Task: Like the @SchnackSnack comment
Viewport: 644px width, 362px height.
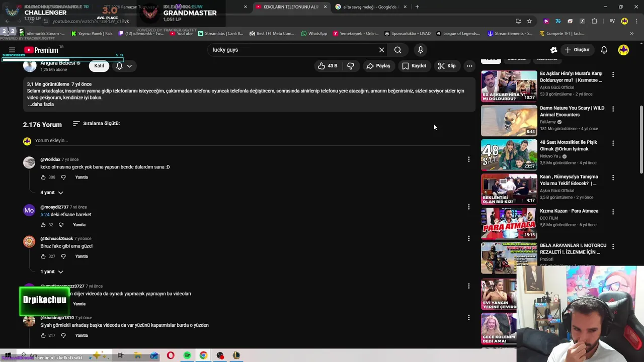Action: point(43,256)
